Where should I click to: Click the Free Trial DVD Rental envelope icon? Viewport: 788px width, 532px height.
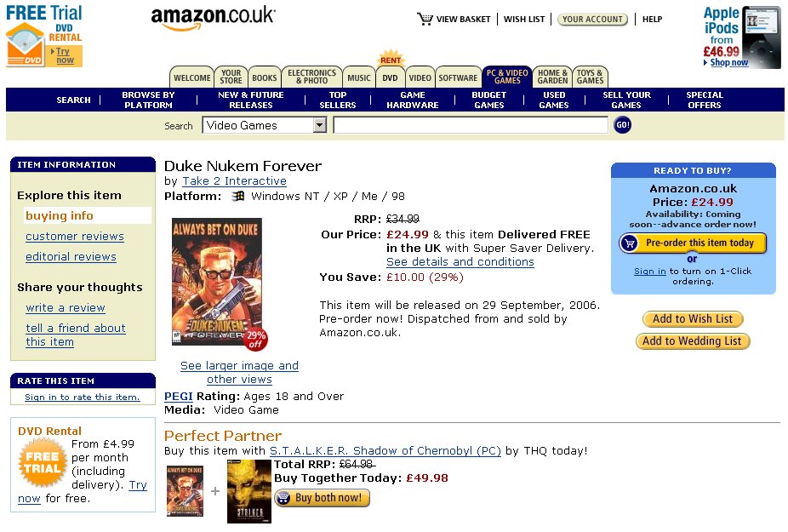click(25, 46)
